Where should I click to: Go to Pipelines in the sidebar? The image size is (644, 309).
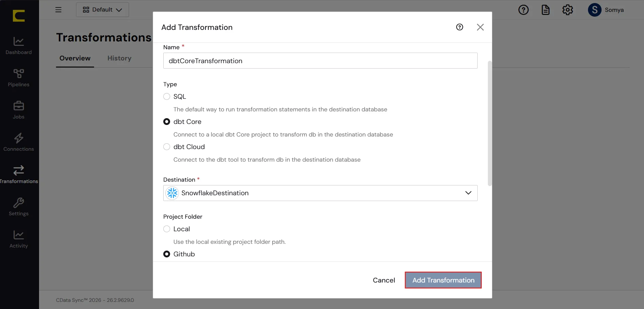pyautogui.click(x=19, y=78)
